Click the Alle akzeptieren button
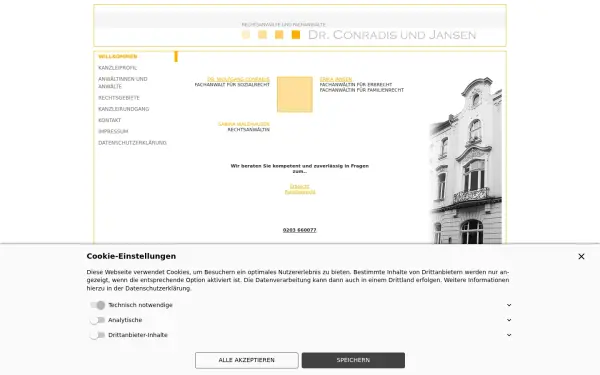 pyautogui.click(x=246, y=360)
